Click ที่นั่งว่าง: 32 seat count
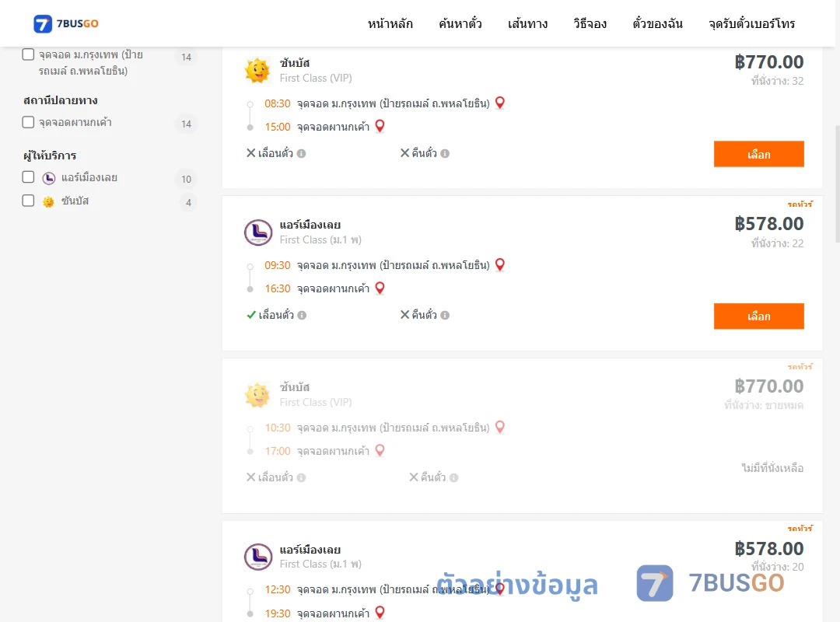The width and height of the screenshot is (840, 622). pyautogui.click(x=777, y=81)
